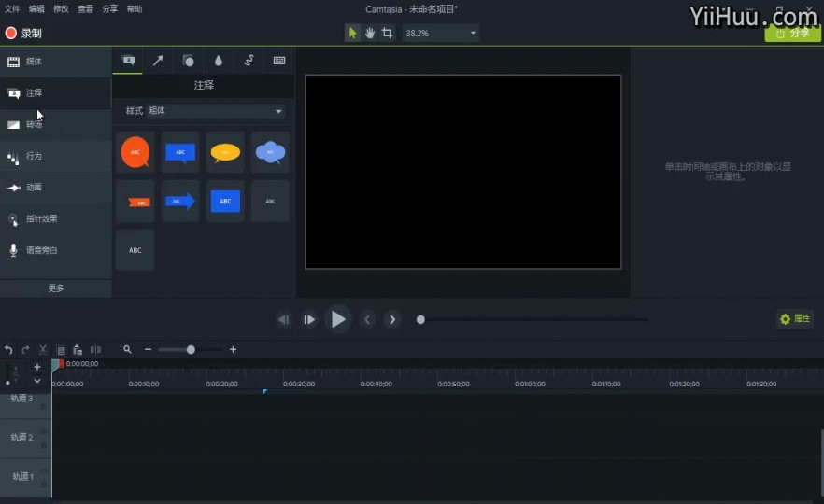This screenshot has width=824, height=504.
Task: Open the 查看 menu
Action: tap(86, 9)
